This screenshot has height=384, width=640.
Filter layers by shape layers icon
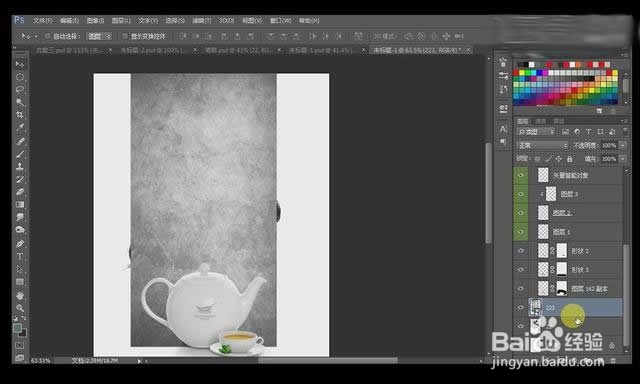600,131
